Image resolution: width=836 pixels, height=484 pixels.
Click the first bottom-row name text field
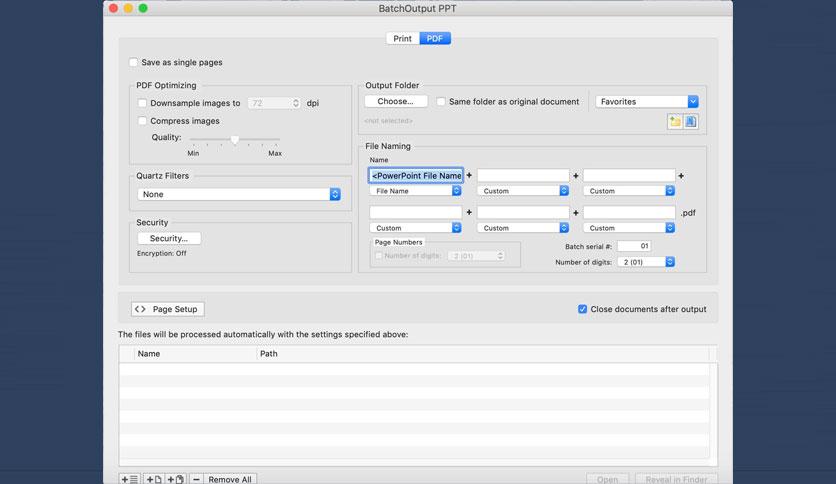(x=415, y=212)
